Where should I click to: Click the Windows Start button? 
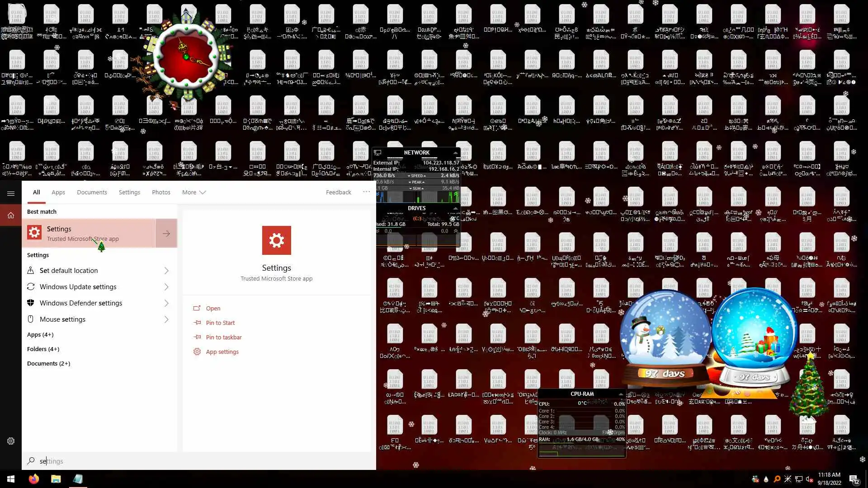point(11,479)
